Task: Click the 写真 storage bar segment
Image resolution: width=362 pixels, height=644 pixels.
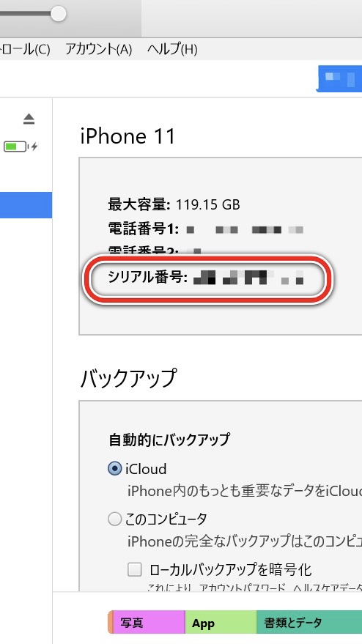Action: coord(148,623)
